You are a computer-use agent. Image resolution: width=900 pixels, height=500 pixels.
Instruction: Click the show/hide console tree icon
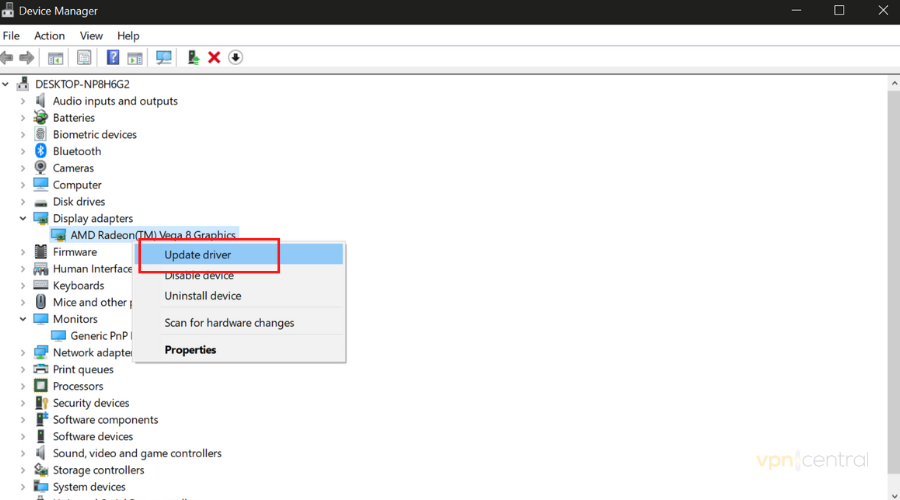click(x=56, y=58)
